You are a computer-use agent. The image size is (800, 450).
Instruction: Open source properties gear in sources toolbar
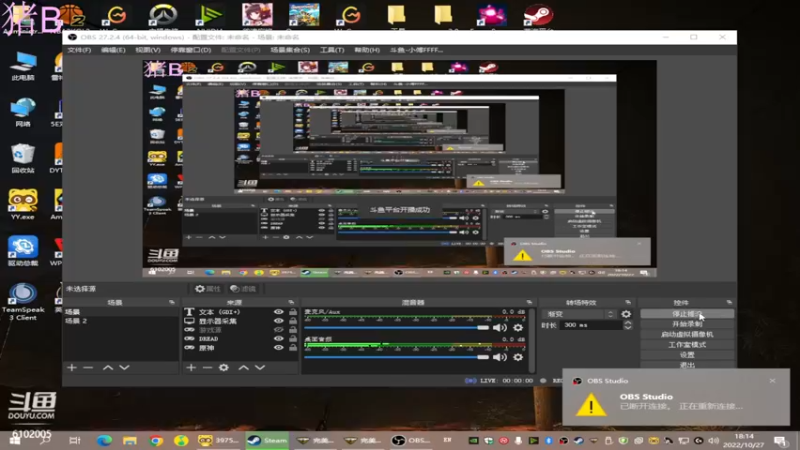coord(223,367)
